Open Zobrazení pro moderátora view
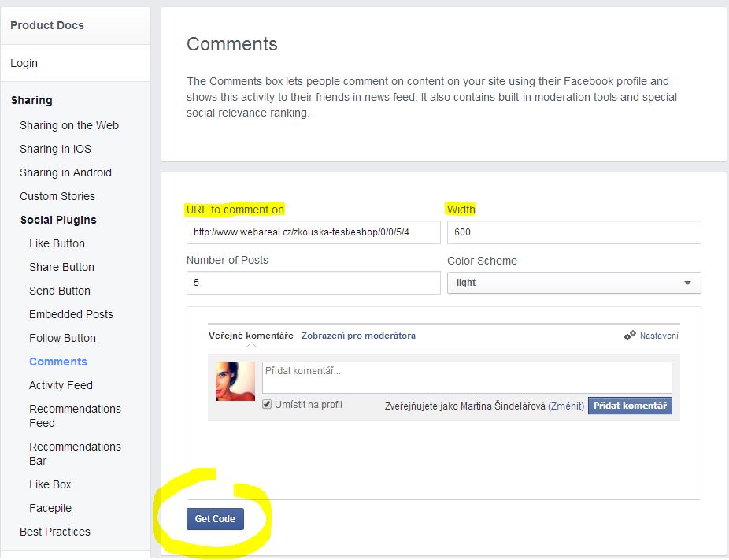 pos(358,336)
